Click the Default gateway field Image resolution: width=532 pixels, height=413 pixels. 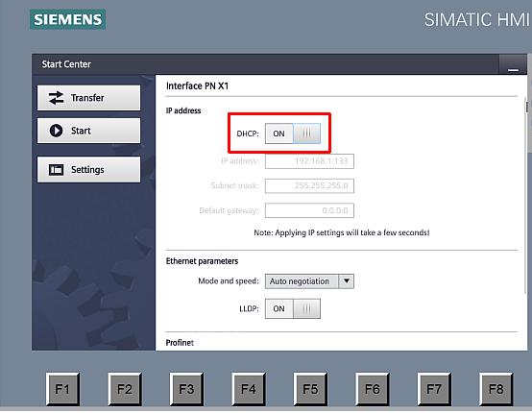(309, 210)
